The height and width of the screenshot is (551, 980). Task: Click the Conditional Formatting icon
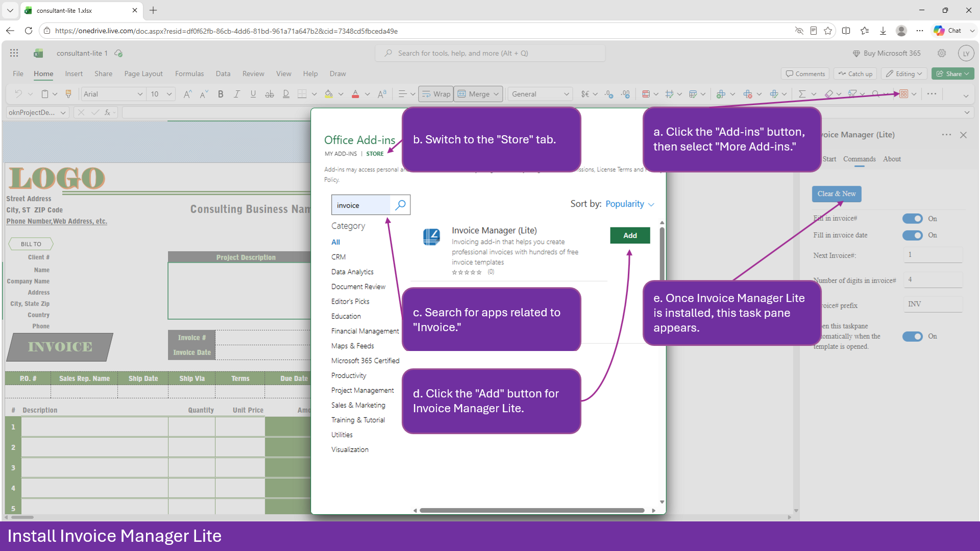(646, 94)
